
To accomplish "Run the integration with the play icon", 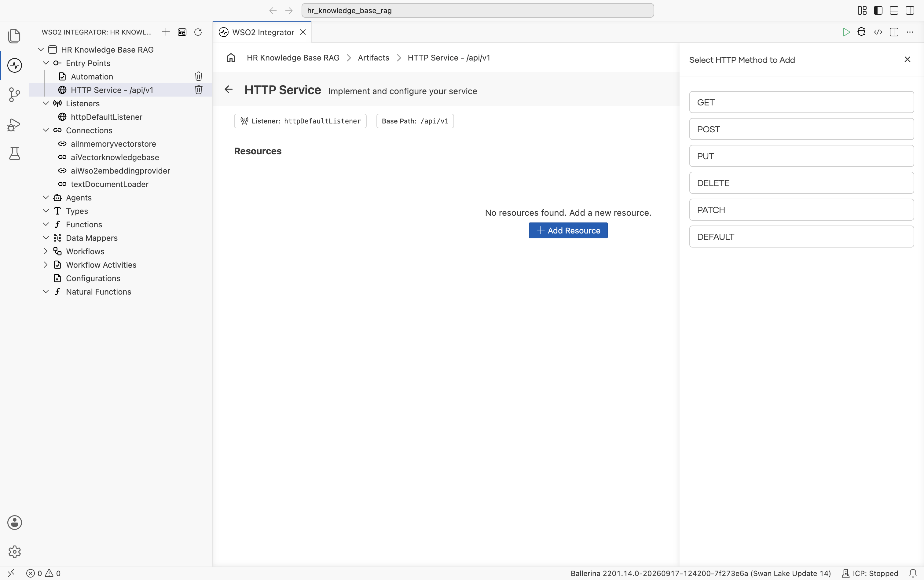I will click(x=846, y=32).
